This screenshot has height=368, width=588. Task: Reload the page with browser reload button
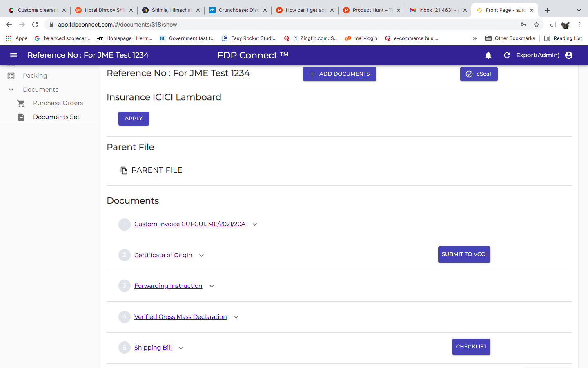(35, 25)
